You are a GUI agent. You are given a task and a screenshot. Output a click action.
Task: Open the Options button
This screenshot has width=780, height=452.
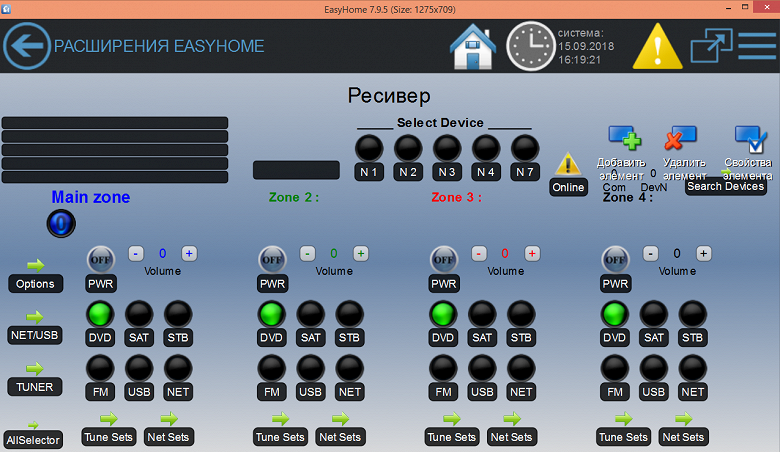point(35,284)
